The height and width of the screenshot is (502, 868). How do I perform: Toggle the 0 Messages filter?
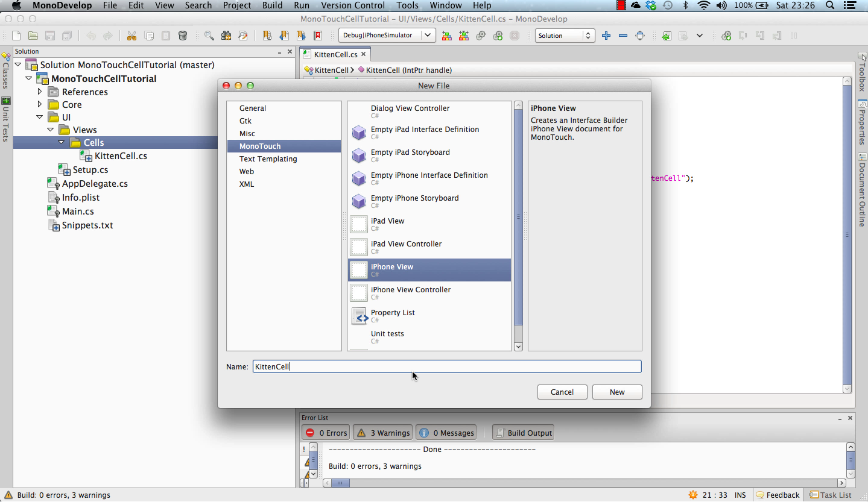point(446,433)
